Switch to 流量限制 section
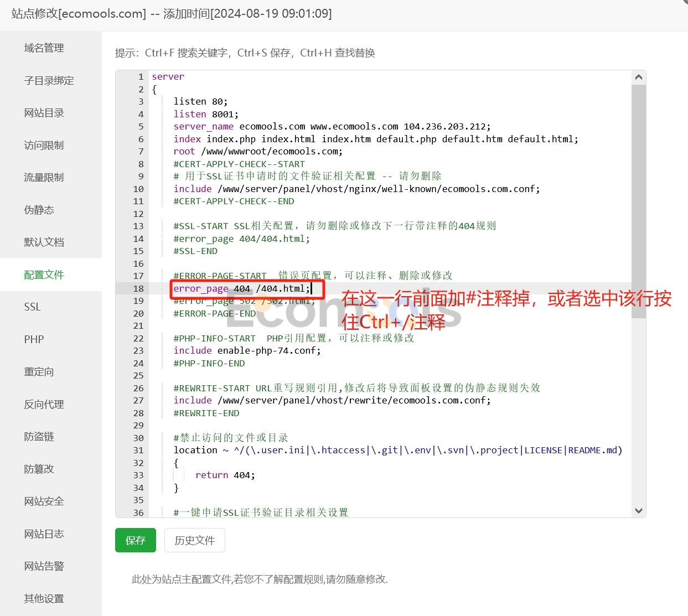 click(44, 178)
